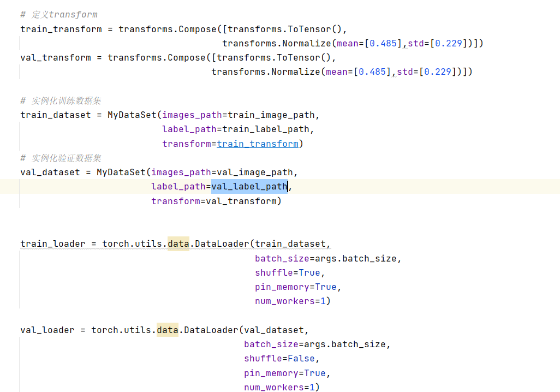560x392 pixels.
Task: Click the highlighted 'val_label_path' selection
Action: [x=249, y=187]
